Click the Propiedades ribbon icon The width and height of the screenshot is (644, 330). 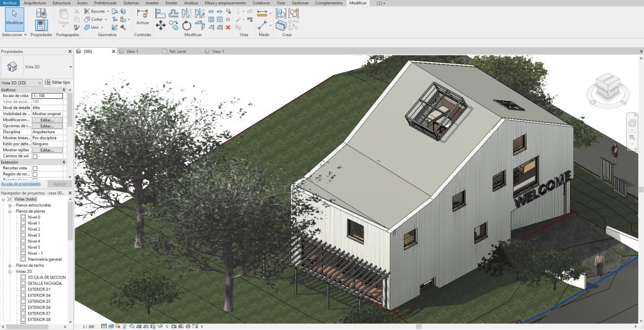point(41,23)
